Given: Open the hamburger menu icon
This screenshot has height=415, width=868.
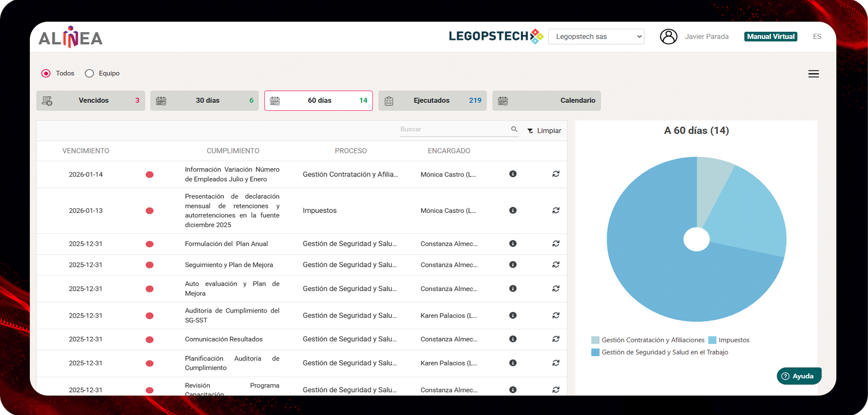Looking at the screenshot, I should pyautogui.click(x=813, y=74).
